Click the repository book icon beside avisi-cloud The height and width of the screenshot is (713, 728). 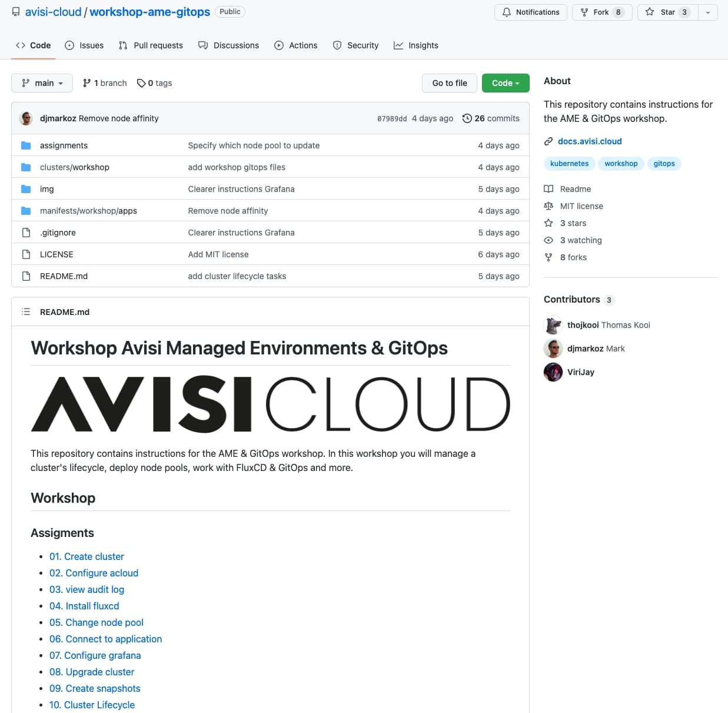point(15,11)
